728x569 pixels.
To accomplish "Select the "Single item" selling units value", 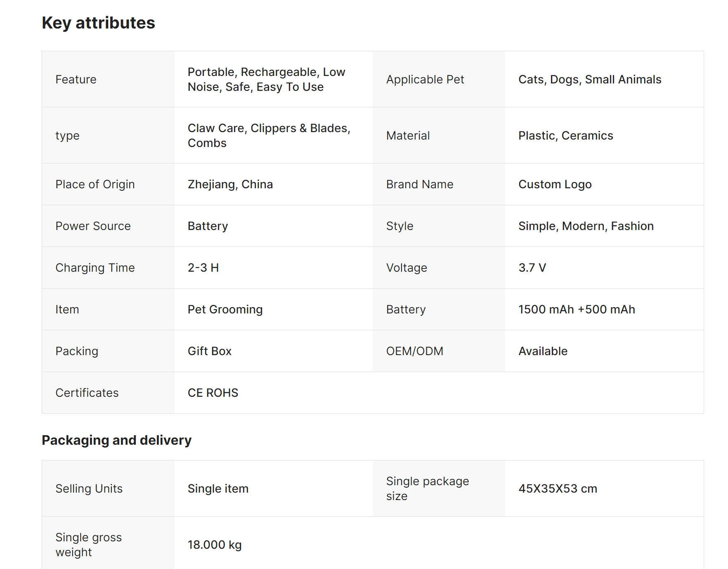I will [218, 488].
